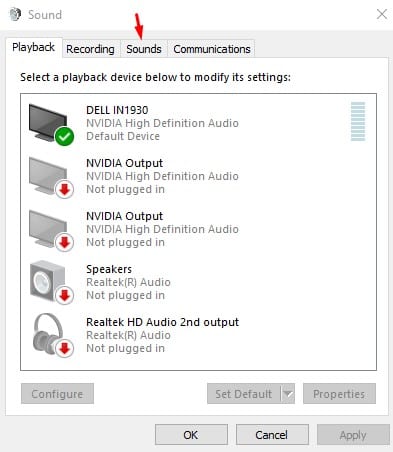The height and width of the screenshot is (452, 393).
Task: Click the volume level meter for DELL IN1930
Action: 358,121
